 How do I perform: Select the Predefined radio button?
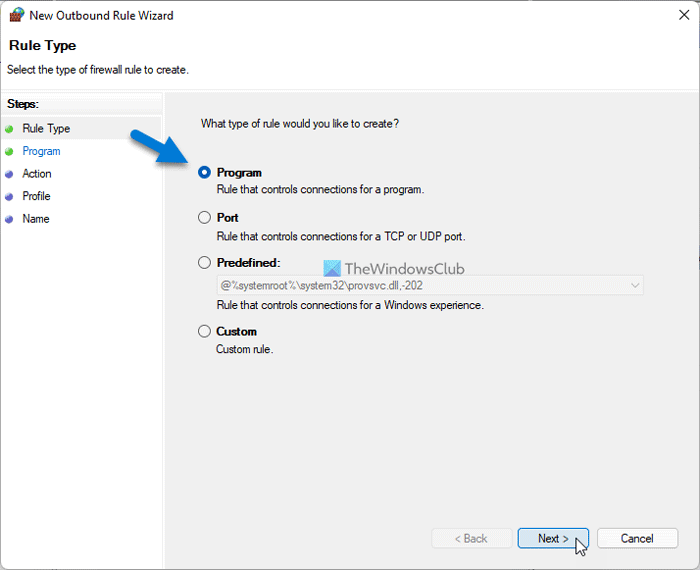[205, 262]
